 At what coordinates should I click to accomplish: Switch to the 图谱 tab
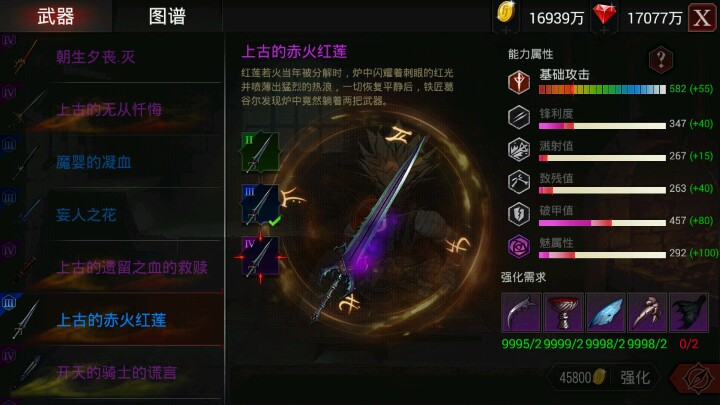pyautogui.click(x=167, y=17)
